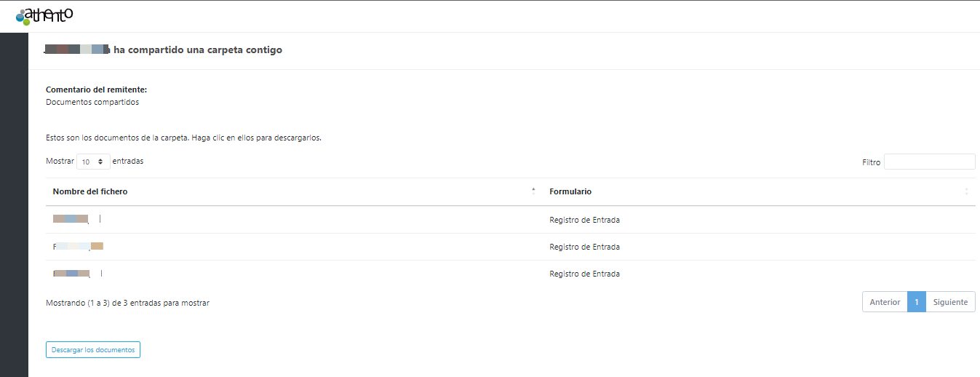Select second row's Registro de Entrada cell
Image resolution: width=980 pixels, height=377 pixels.
[584, 247]
